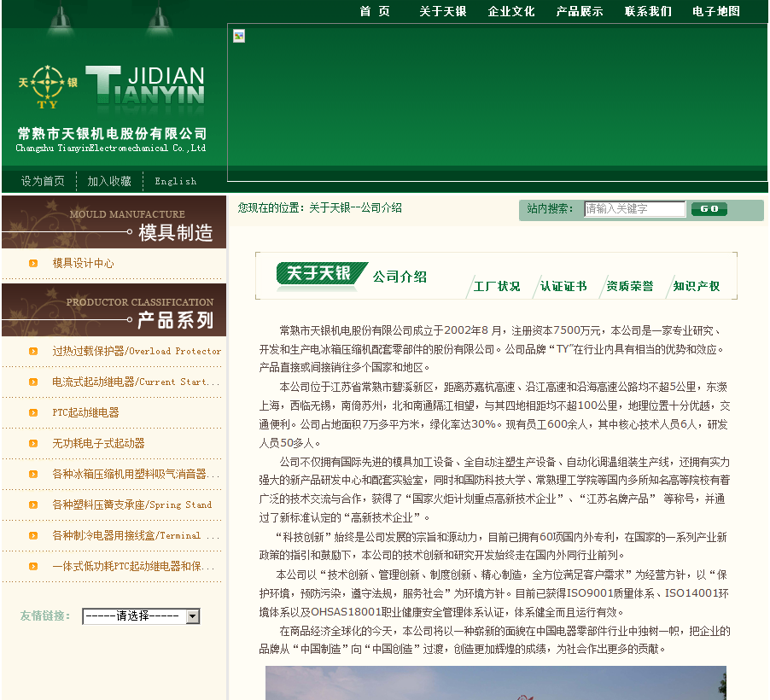Open 关于天银 in the top navigation
Viewport: 770px width, 700px height.
coord(443,11)
